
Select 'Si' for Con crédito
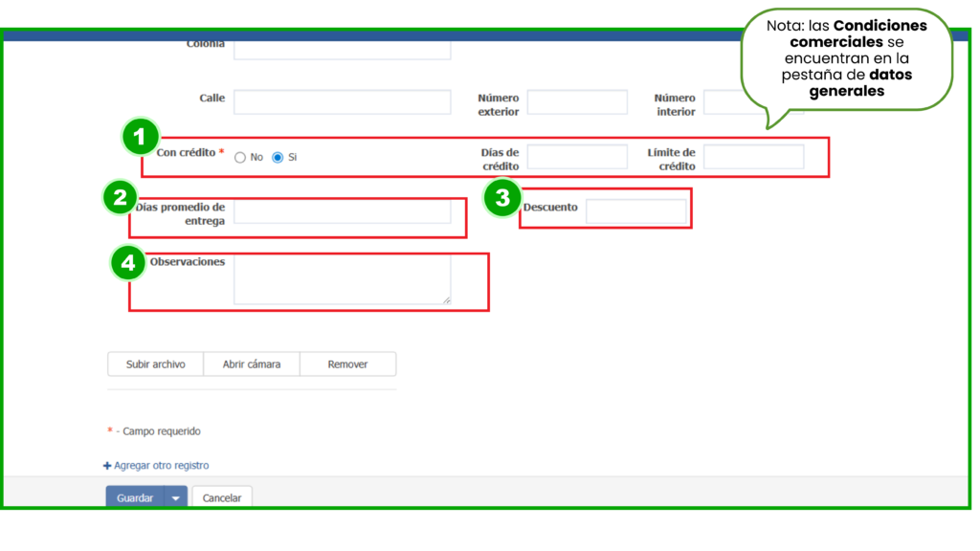(278, 158)
